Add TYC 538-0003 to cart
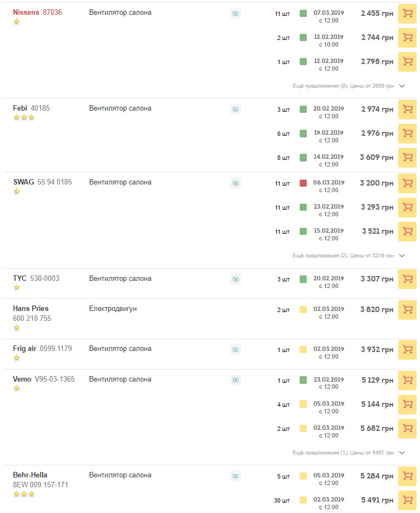Viewport: 420px width, 513px height. (x=407, y=279)
